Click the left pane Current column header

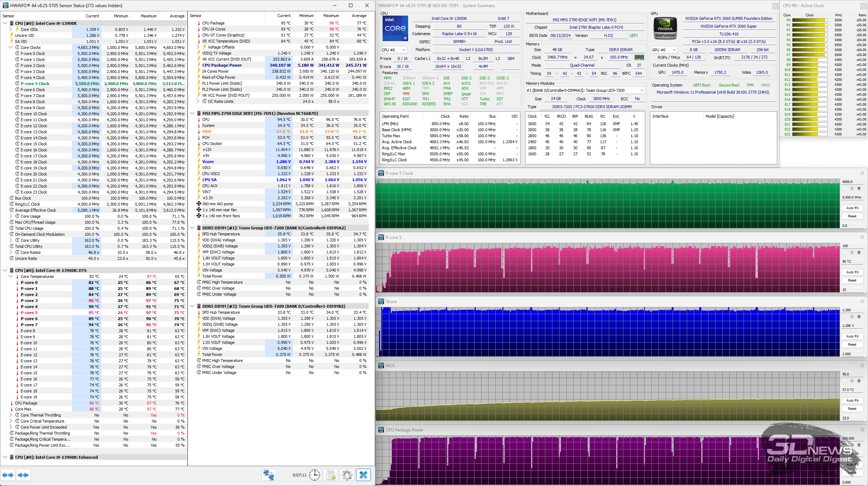pos(87,16)
